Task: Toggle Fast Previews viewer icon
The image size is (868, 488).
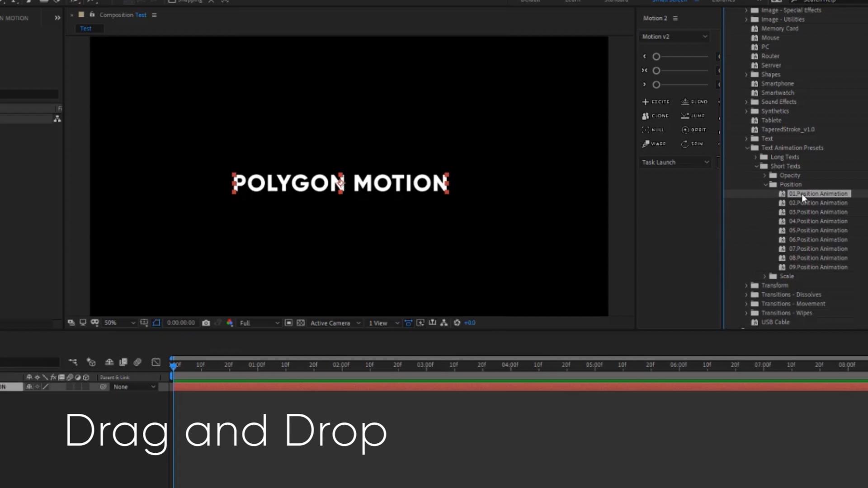Action: [420, 323]
